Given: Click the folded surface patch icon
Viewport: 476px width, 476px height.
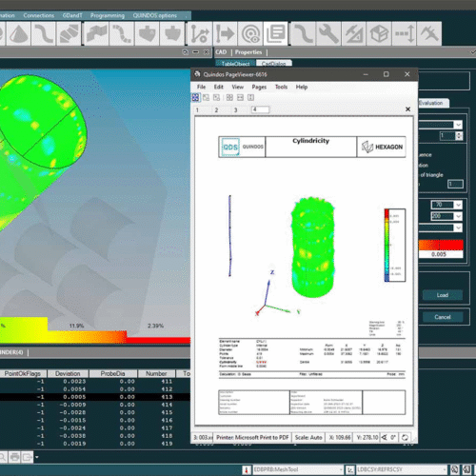Looking at the screenshot, I should pyautogui.click(x=96, y=33).
